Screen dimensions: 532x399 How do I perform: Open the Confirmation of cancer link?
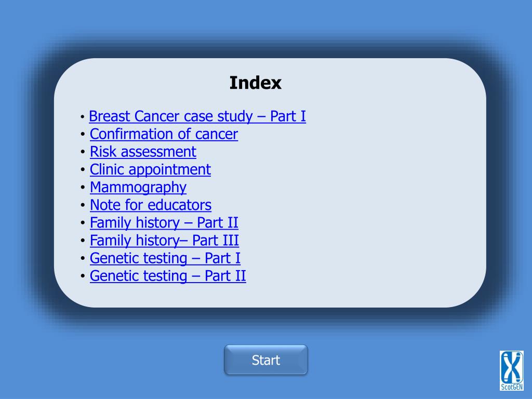click(164, 134)
